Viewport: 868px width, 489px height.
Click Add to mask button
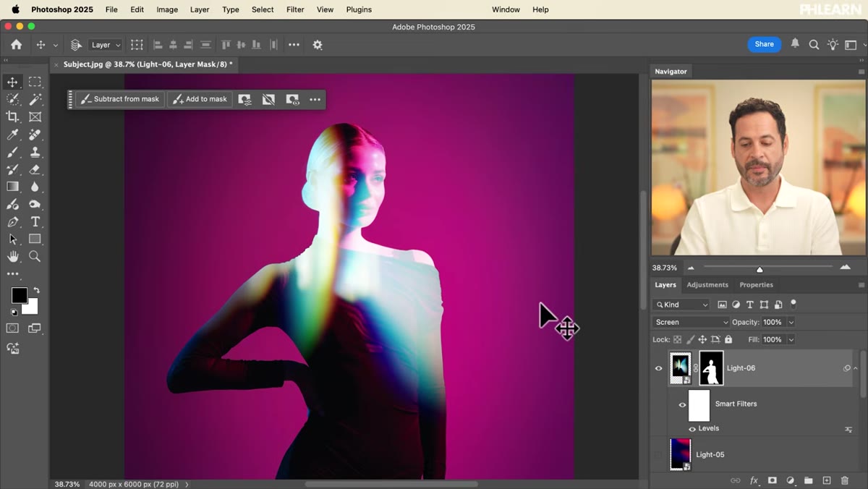point(200,99)
